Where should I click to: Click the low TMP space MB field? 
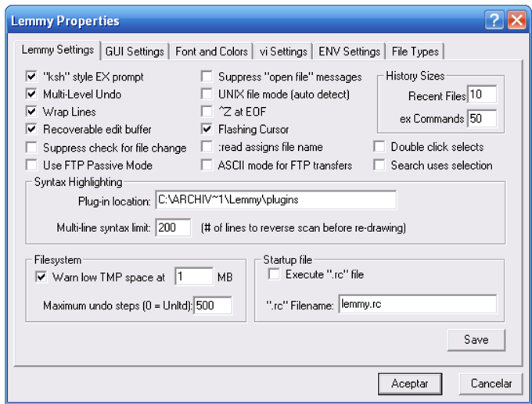(x=194, y=277)
